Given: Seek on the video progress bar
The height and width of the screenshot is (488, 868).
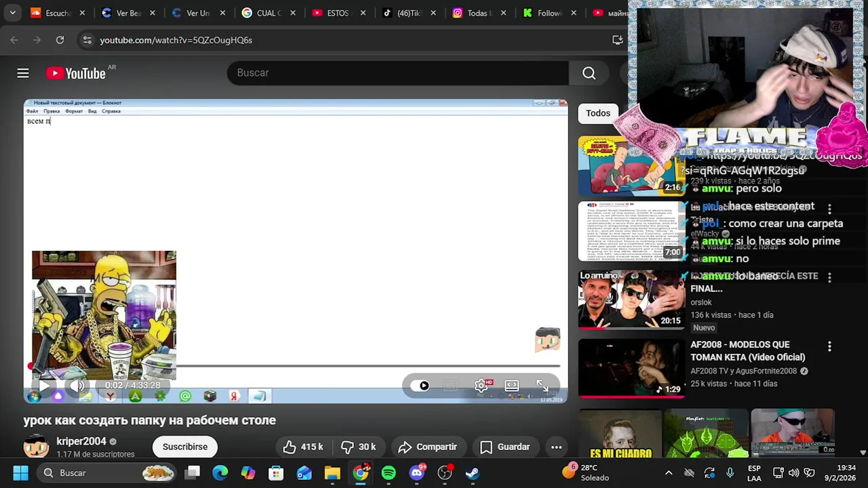Looking at the screenshot, I should (296, 366).
